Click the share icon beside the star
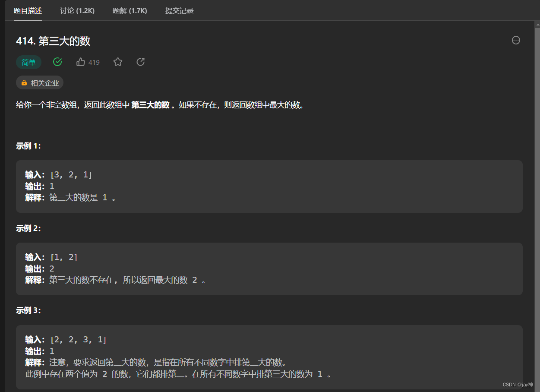The image size is (540, 392). click(140, 62)
